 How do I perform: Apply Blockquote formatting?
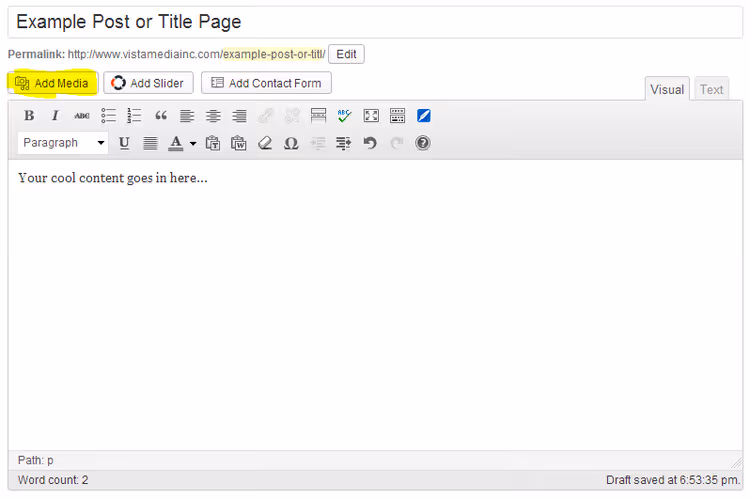[x=161, y=116]
